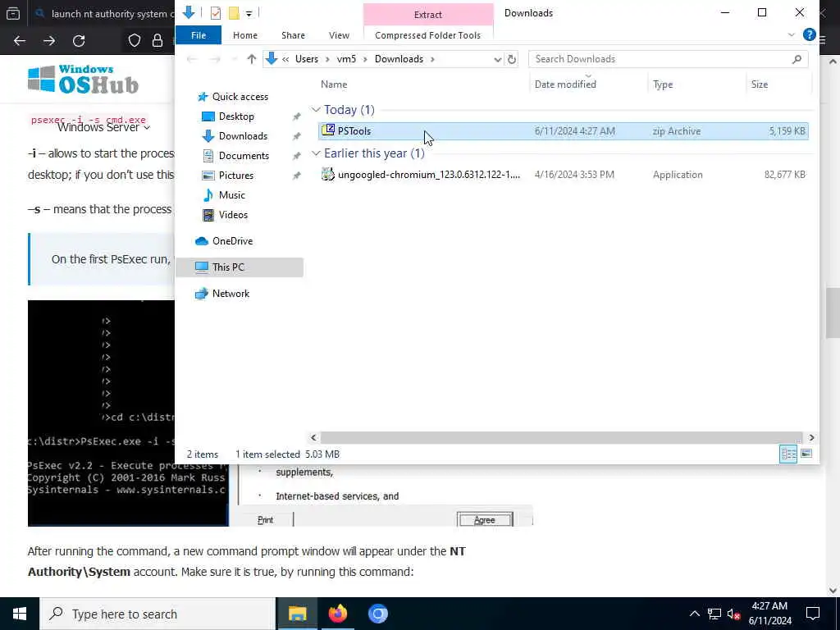The width and height of the screenshot is (840, 630).
Task: Click the Extract contextual tab
Action: pyautogui.click(x=427, y=15)
